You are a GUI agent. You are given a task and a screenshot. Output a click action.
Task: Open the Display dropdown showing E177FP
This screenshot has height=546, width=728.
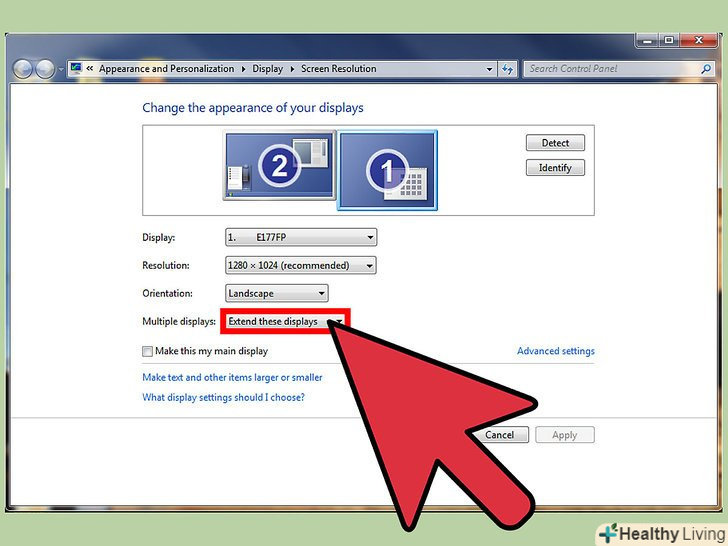click(301, 237)
